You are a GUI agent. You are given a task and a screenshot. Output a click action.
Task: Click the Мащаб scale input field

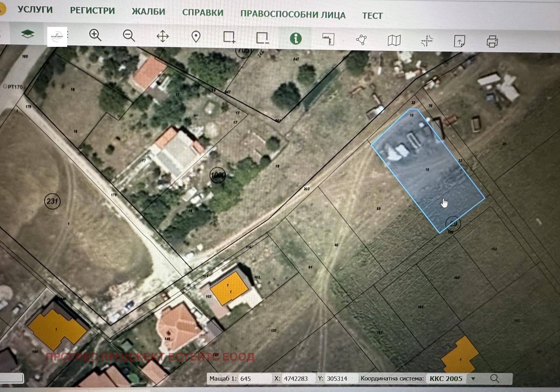255,379
